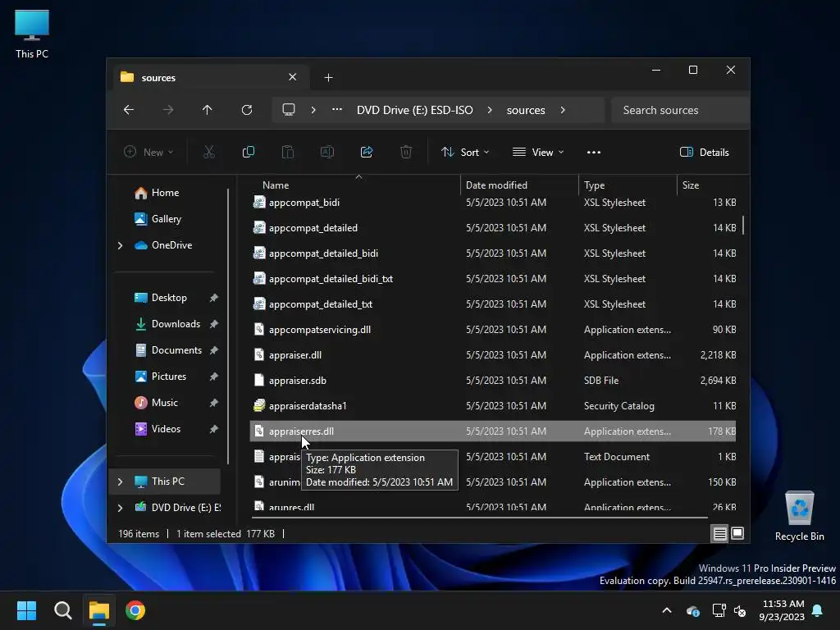
Task: Switch to details list view icon
Action: click(x=719, y=533)
